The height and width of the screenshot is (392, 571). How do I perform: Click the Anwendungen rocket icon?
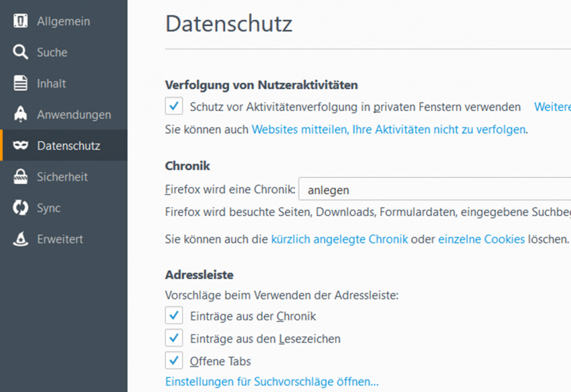[21, 114]
